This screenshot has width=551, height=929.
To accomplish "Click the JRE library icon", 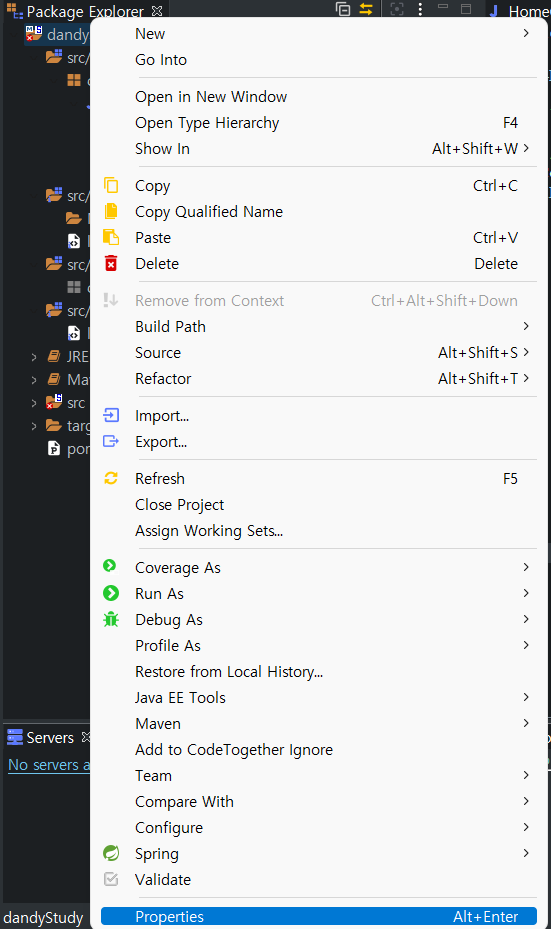I will coord(54,356).
